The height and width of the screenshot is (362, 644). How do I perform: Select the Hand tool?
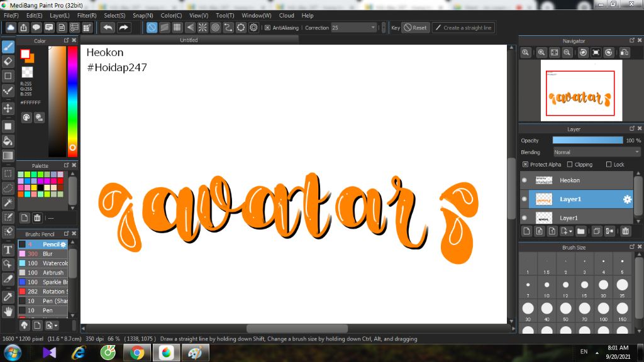[8, 312]
